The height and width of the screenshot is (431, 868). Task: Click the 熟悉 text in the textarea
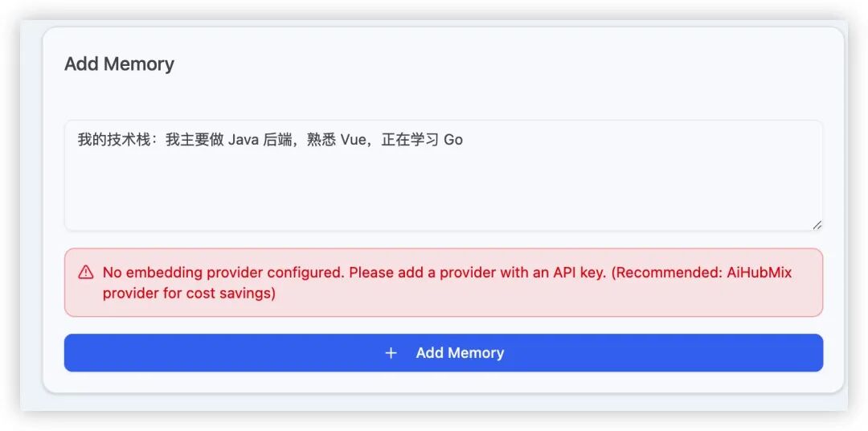[321, 140]
